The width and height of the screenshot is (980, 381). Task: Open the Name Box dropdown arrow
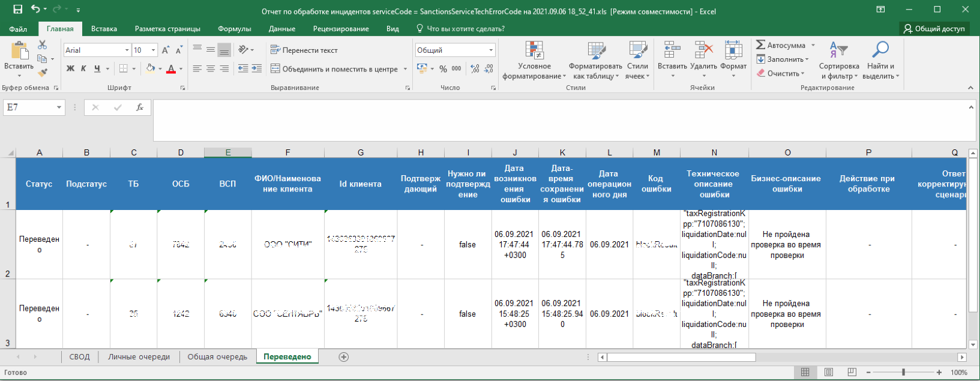point(59,107)
